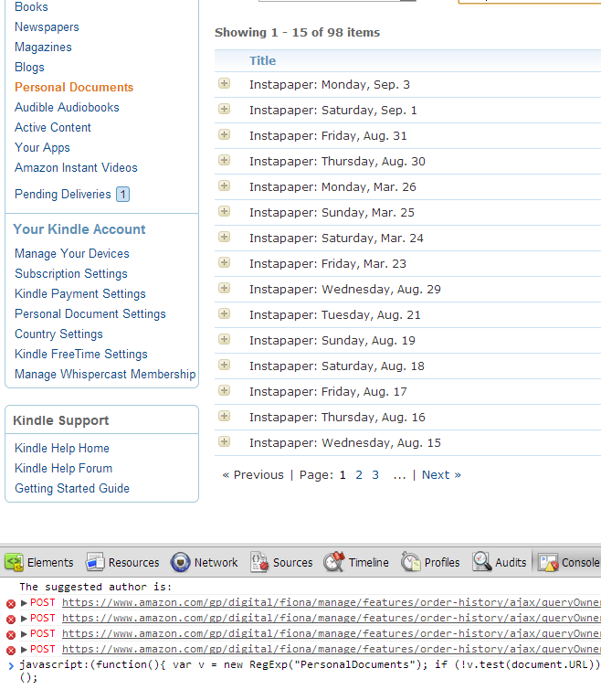Viewport: 601px width, 700px height.
Task: Open the Elements panel icon
Action: tap(14, 562)
